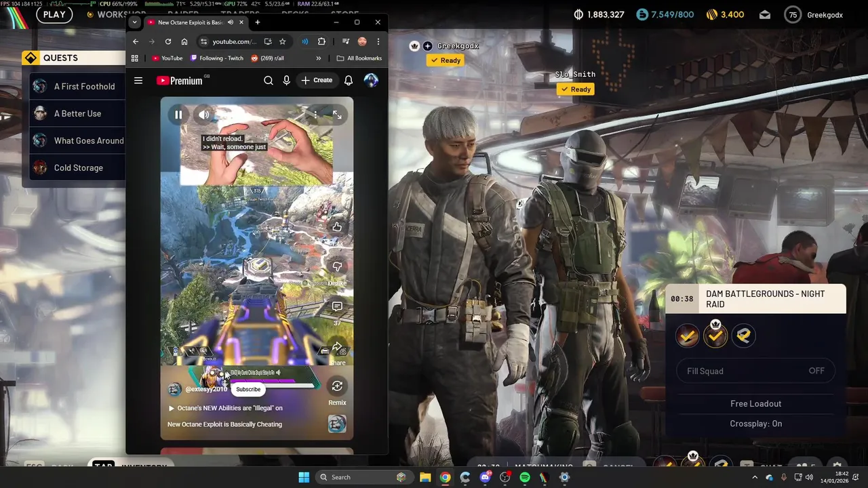This screenshot has width=868, height=488.
Task: Click the youtube.com address bar
Action: tap(235, 41)
